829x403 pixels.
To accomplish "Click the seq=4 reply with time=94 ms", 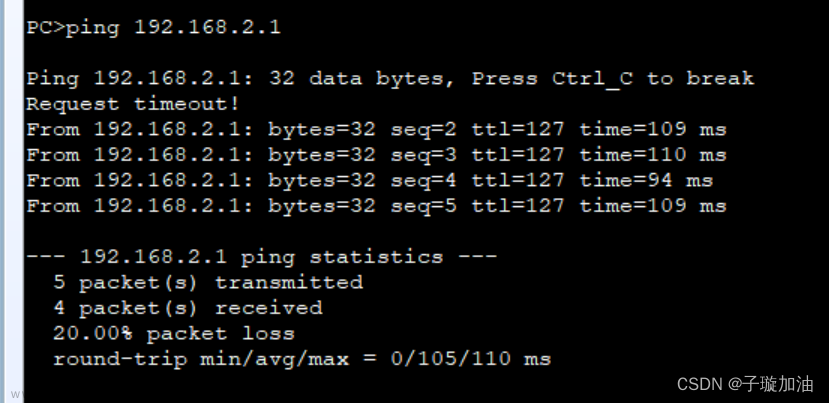I will pos(370,180).
